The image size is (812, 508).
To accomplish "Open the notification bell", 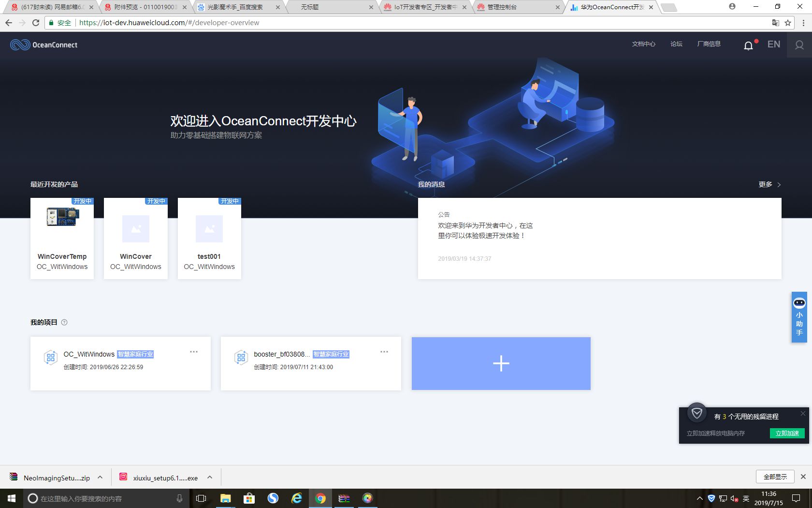I will tap(748, 45).
